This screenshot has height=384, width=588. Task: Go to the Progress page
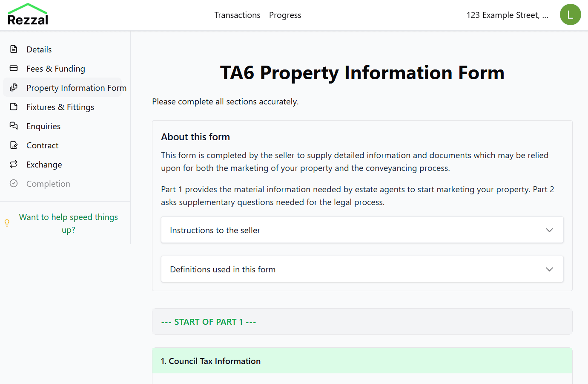(x=285, y=15)
